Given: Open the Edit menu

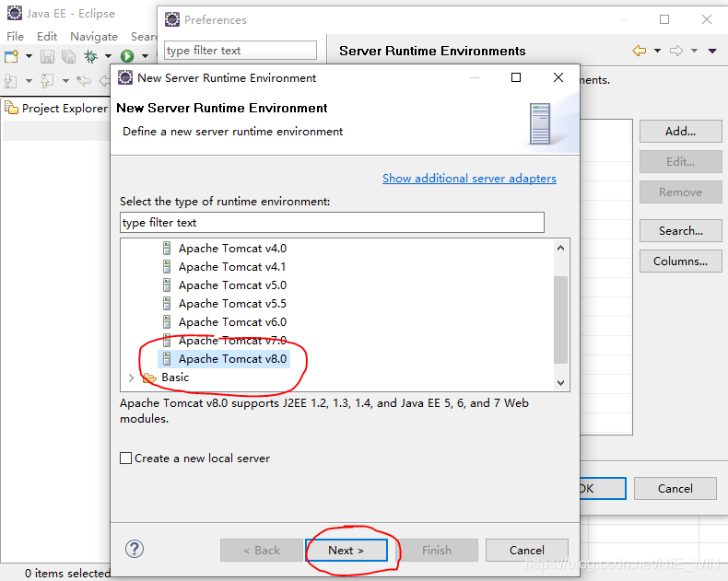Looking at the screenshot, I should [x=47, y=36].
